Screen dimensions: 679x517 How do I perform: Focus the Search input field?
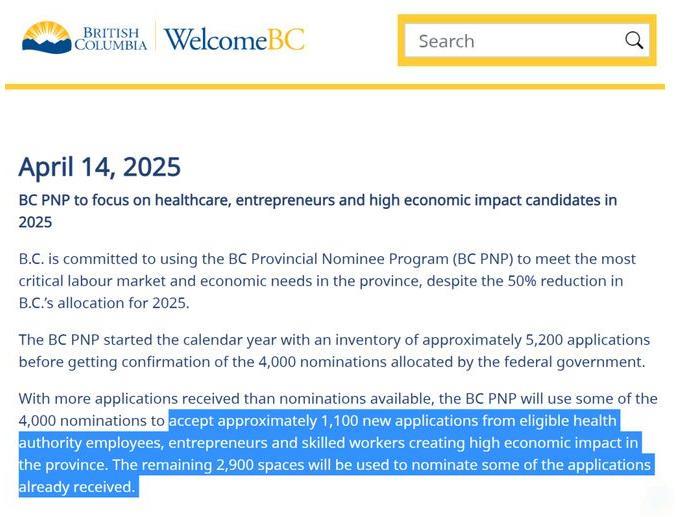(527, 41)
